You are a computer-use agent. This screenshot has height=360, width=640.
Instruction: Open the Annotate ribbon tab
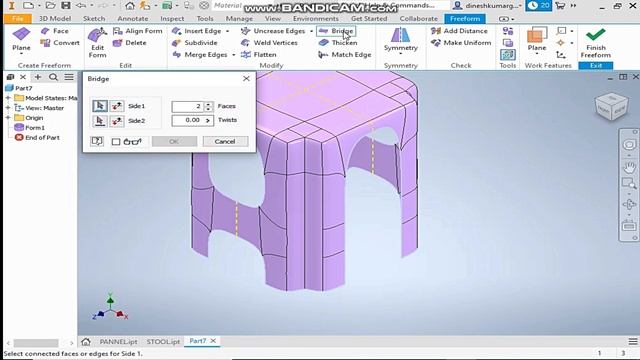133,19
